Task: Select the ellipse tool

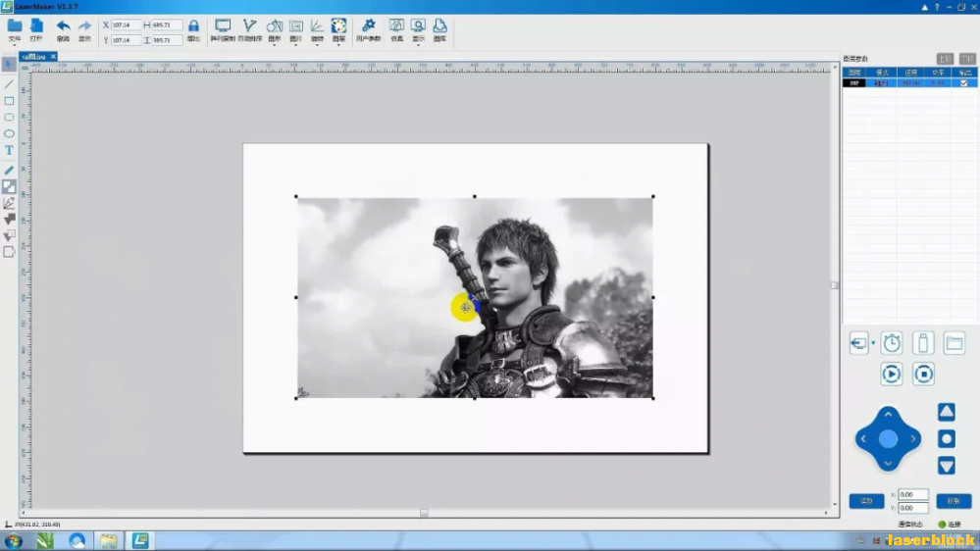Action: [x=9, y=133]
